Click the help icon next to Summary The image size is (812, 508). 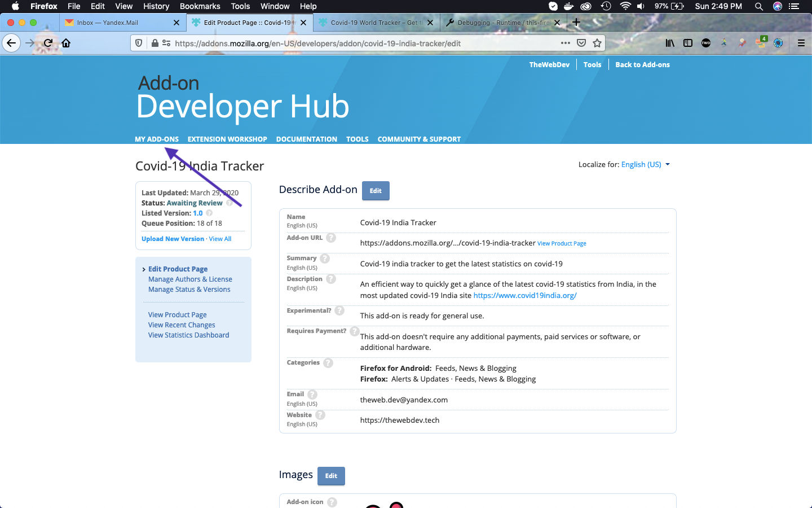pos(325,259)
